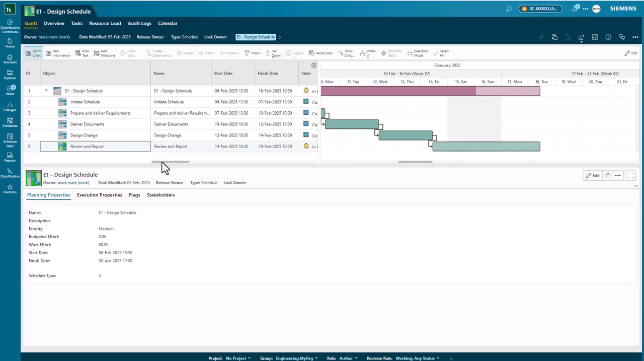644x361 pixels.
Task: Expand the breadcrumb chevron after E1 - Design Schedule
Action: point(280,37)
